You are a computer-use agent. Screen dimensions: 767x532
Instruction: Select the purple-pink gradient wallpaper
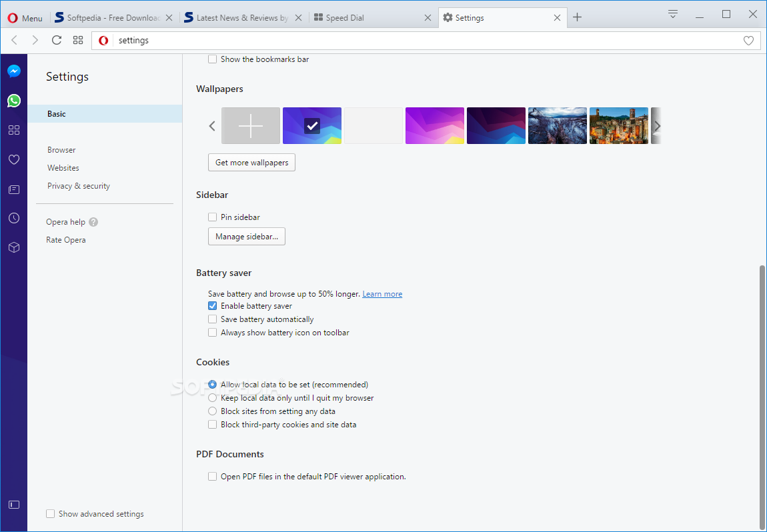[x=435, y=125]
